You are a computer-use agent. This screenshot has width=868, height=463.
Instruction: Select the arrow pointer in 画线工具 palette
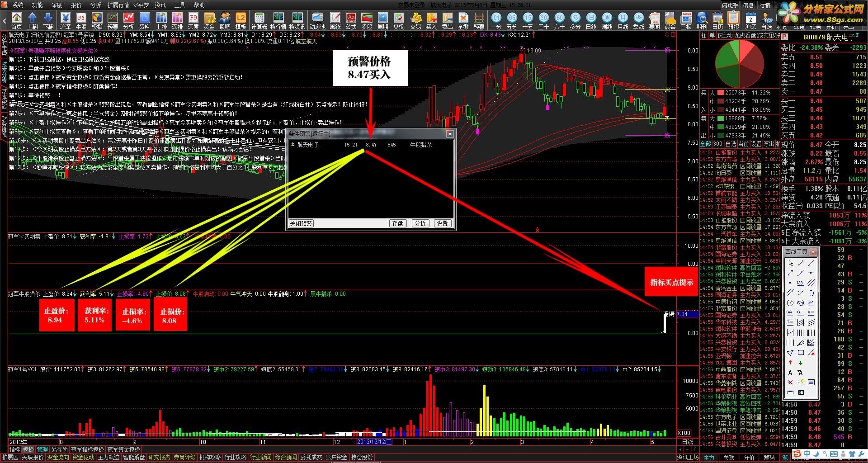[x=790, y=263]
